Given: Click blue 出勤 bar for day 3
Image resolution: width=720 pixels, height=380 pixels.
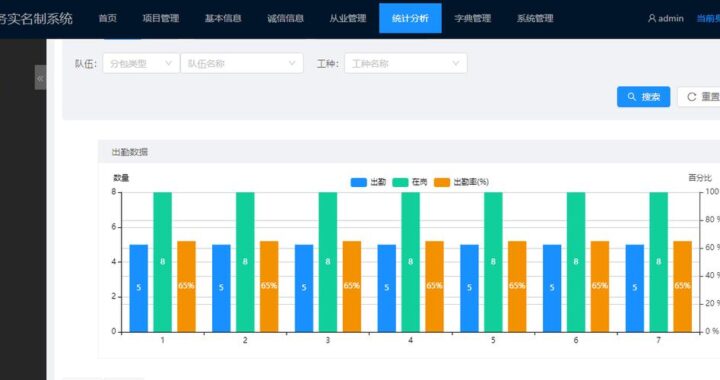Looking at the screenshot, I should click(304, 288).
